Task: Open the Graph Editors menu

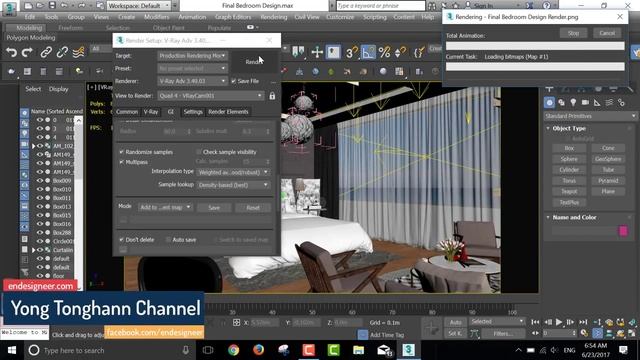Action: (x=233, y=17)
